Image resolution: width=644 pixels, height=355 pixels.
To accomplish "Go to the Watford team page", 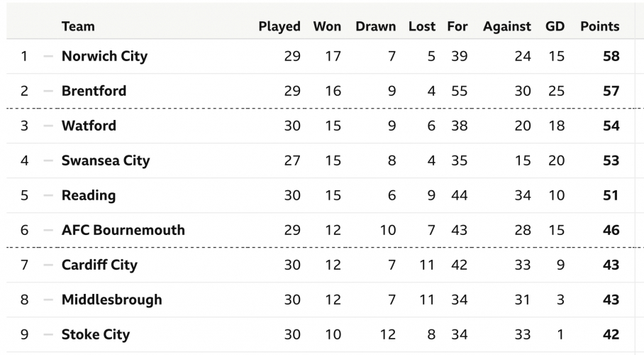I will 89,126.
